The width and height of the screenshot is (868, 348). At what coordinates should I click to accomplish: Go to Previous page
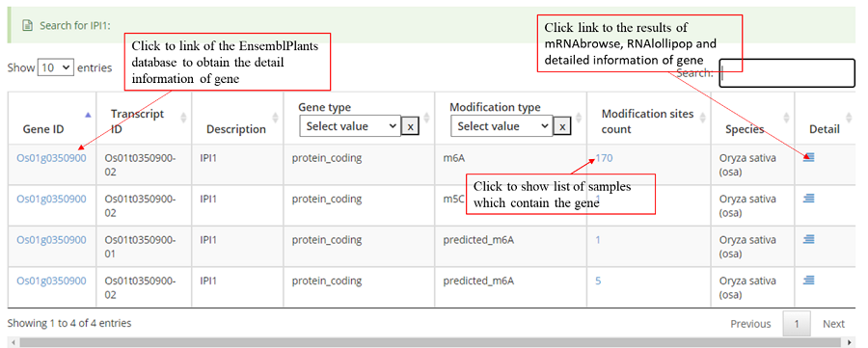click(750, 324)
